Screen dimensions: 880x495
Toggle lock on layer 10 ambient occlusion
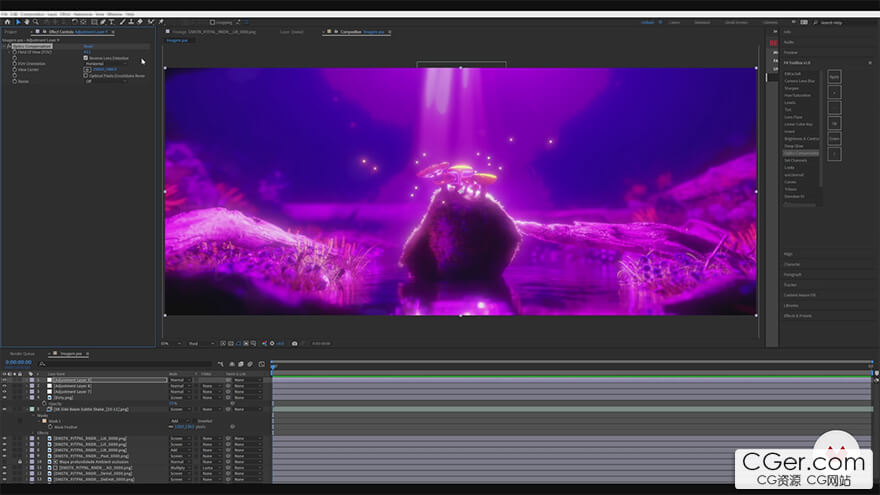[20, 462]
